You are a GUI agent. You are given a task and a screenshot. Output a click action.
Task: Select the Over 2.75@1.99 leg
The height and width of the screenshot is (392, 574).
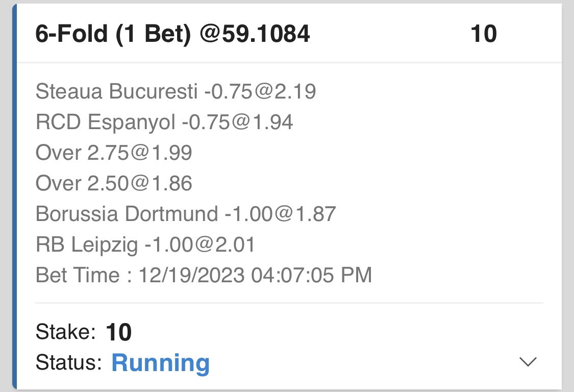114,153
